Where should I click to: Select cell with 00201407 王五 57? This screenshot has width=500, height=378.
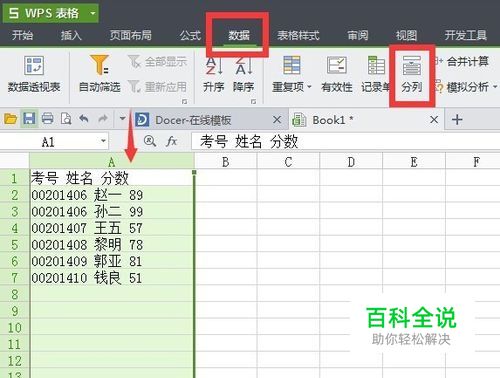pyautogui.click(x=112, y=228)
